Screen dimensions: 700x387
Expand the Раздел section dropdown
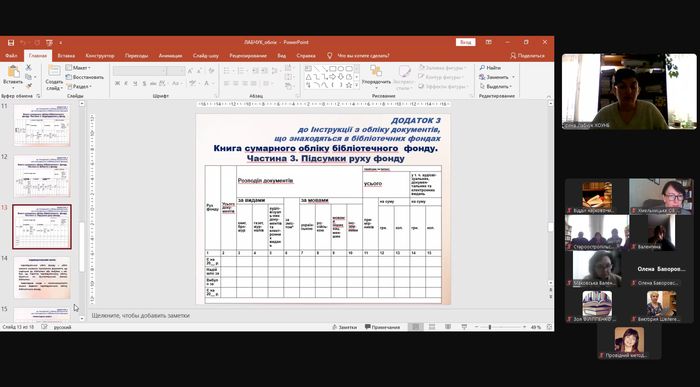(79, 87)
